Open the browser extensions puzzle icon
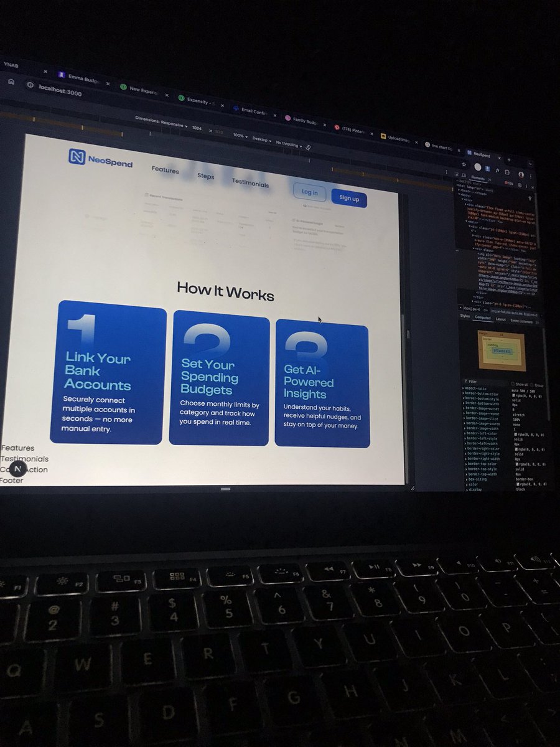 507,172
